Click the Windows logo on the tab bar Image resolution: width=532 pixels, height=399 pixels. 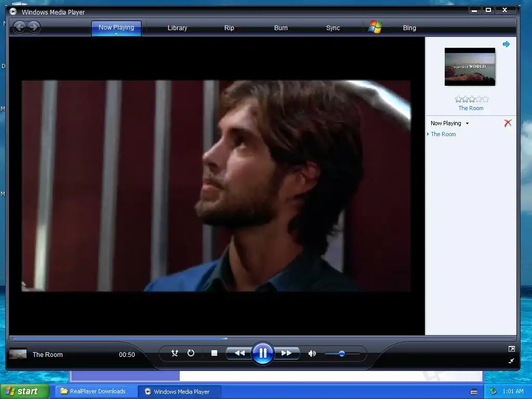point(375,27)
